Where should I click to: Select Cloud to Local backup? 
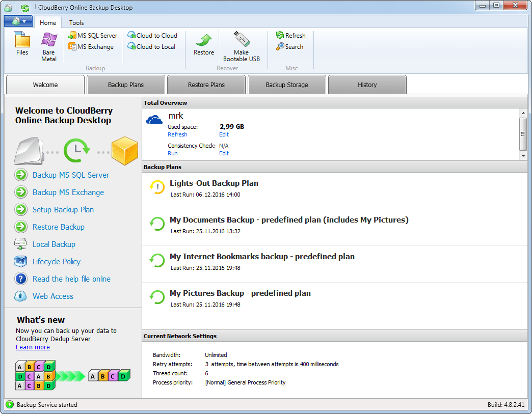[151, 46]
